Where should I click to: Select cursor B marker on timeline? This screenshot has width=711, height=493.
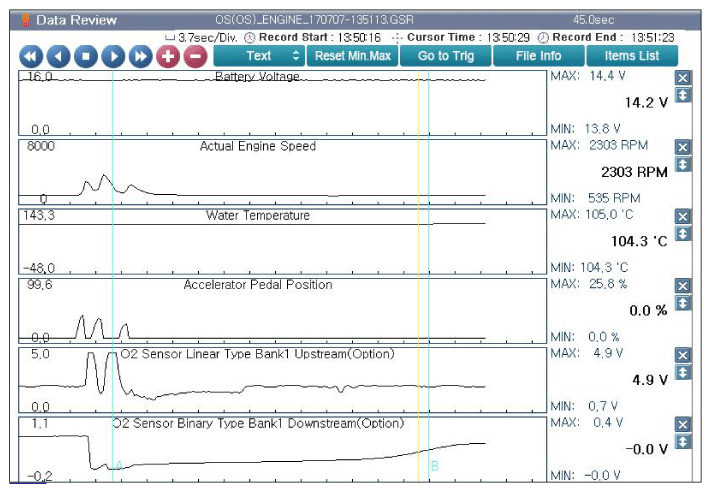(x=434, y=466)
